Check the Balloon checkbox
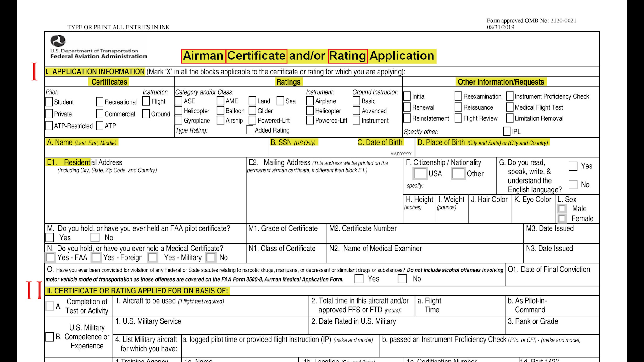 220,111
